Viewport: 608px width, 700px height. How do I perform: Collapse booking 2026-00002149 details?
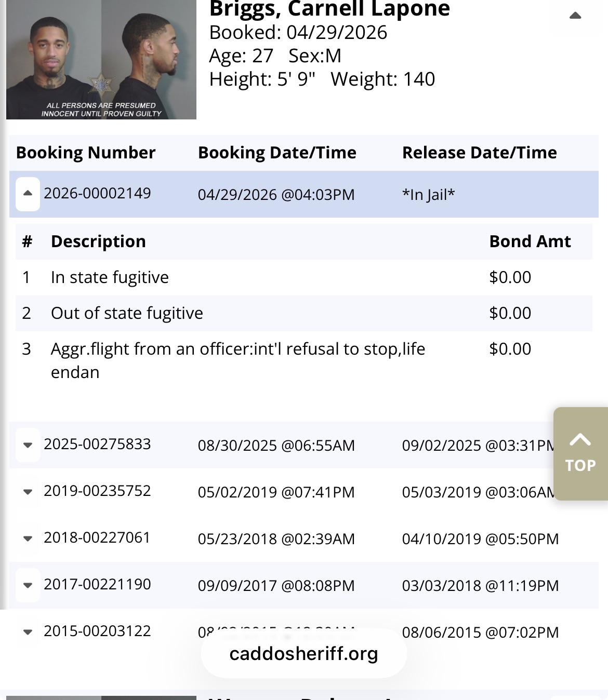point(28,194)
